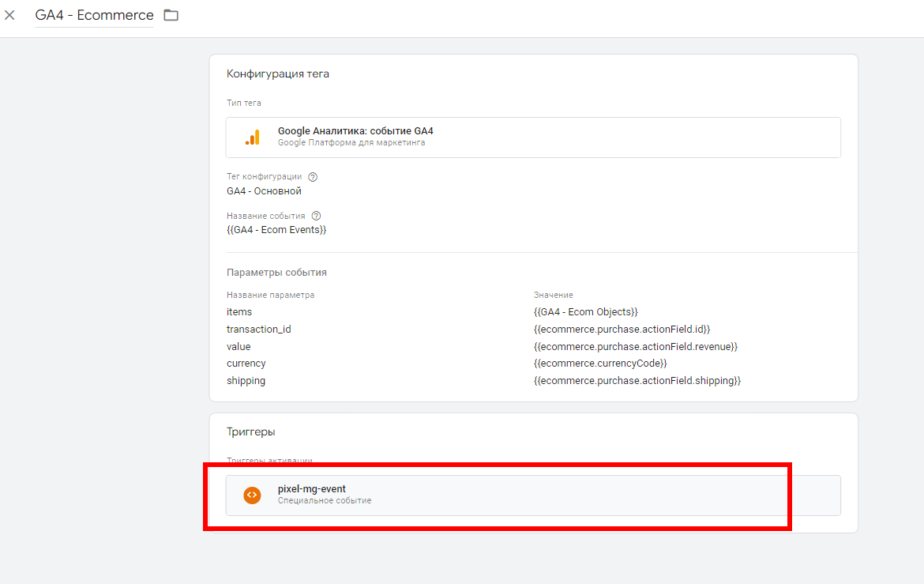
Task: Click the Триггеры section heading
Action: tap(251, 431)
